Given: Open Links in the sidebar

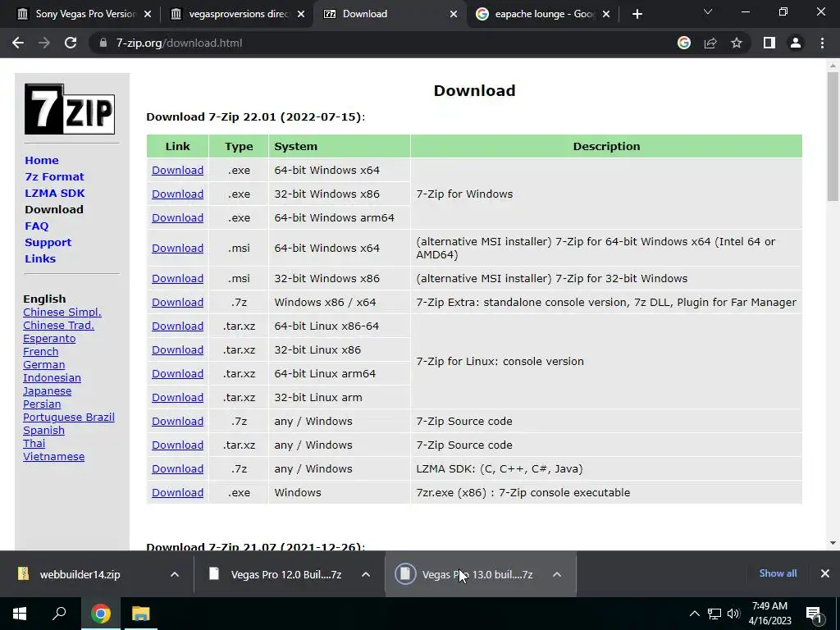Looking at the screenshot, I should click(40, 258).
